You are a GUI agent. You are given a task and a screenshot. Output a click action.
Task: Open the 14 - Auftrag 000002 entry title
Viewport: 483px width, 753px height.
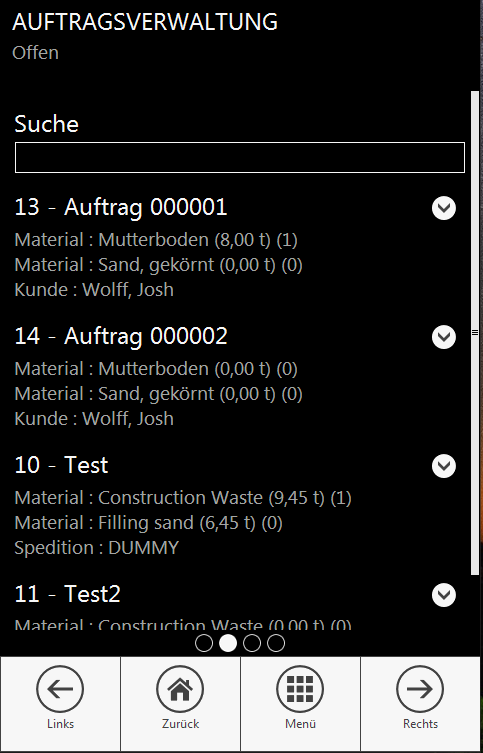click(x=121, y=337)
